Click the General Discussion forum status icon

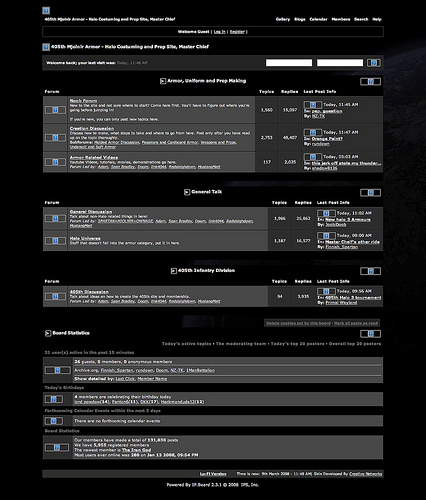click(55, 218)
